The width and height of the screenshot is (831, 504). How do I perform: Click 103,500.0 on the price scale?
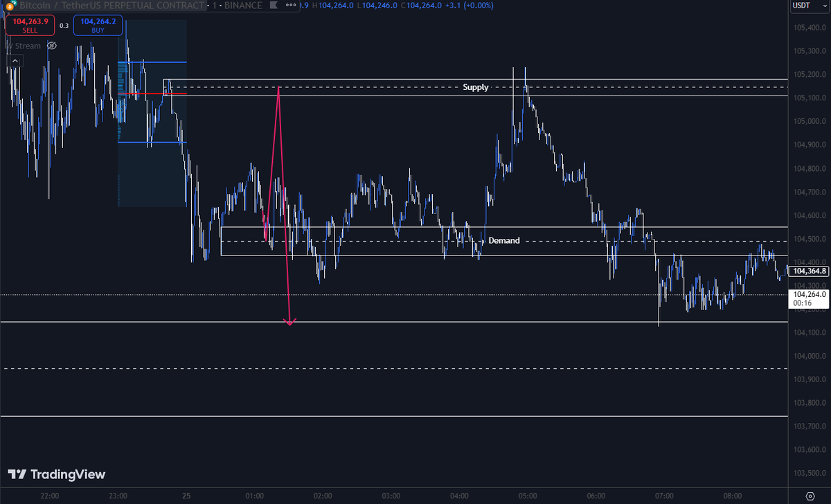pos(809,473)
